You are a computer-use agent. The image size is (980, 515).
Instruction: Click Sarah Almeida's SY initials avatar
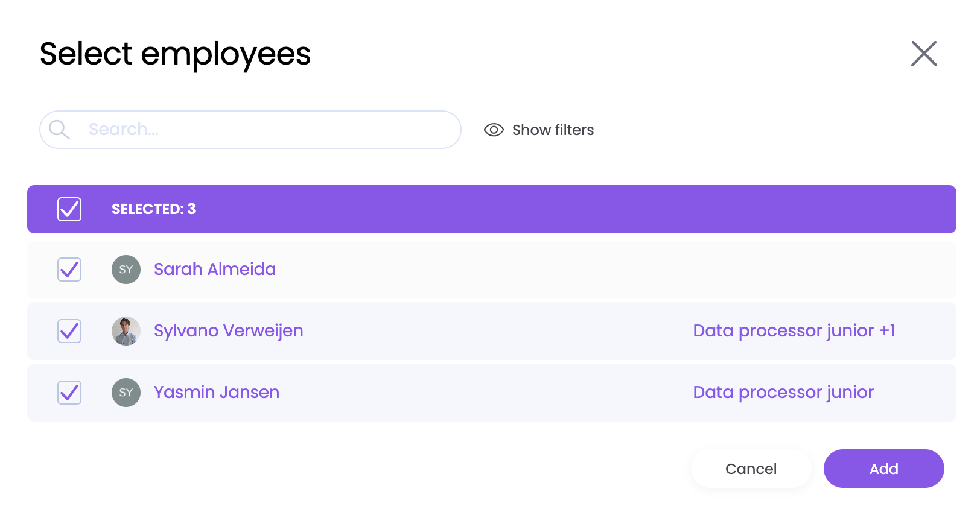pyautogui.click(x=126, y=270)
